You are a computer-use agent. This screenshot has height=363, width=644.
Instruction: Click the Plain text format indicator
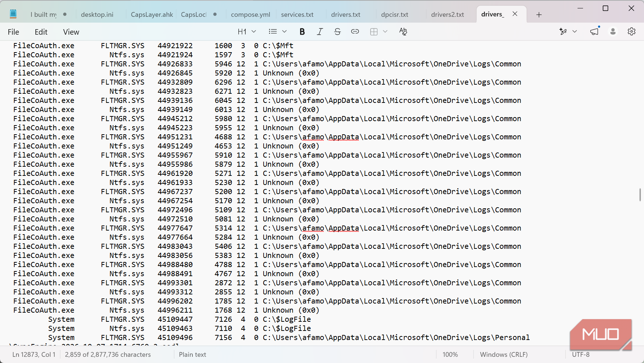(x=192, y=355)
